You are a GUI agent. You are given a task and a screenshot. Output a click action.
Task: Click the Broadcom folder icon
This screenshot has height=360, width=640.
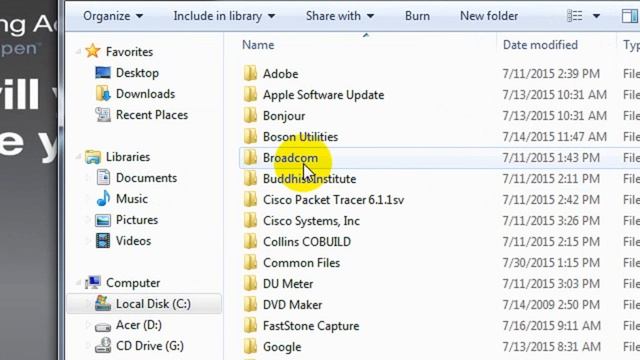[250, 158]
